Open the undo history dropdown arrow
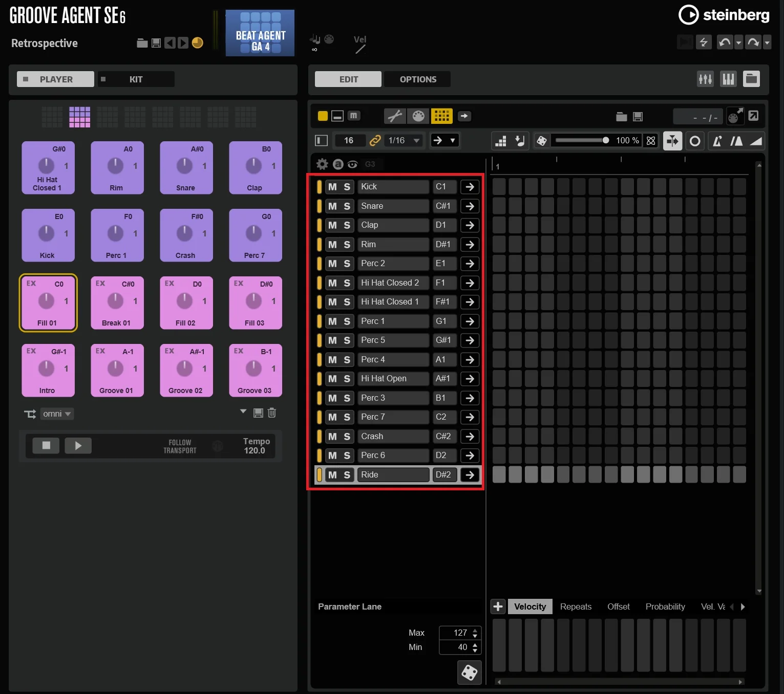The height and width of the screenshot is (694, 784). click(738, 42)
